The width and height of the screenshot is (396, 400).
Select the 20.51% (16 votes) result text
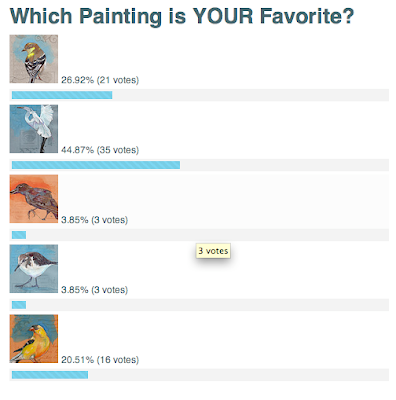coord(100,360)
